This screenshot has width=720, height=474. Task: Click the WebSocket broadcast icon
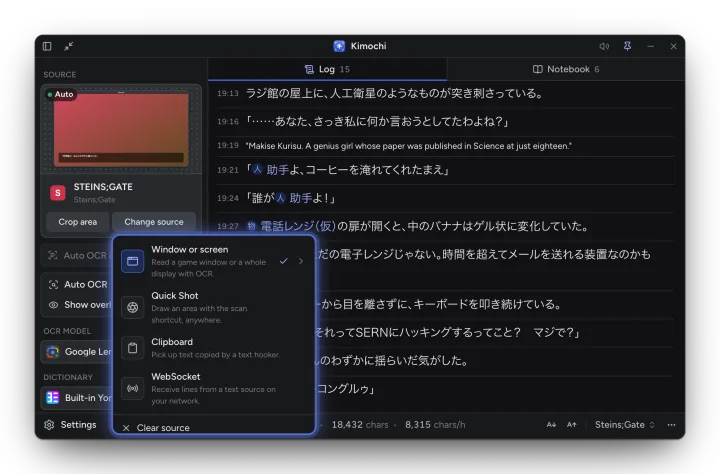click(133, 388)
